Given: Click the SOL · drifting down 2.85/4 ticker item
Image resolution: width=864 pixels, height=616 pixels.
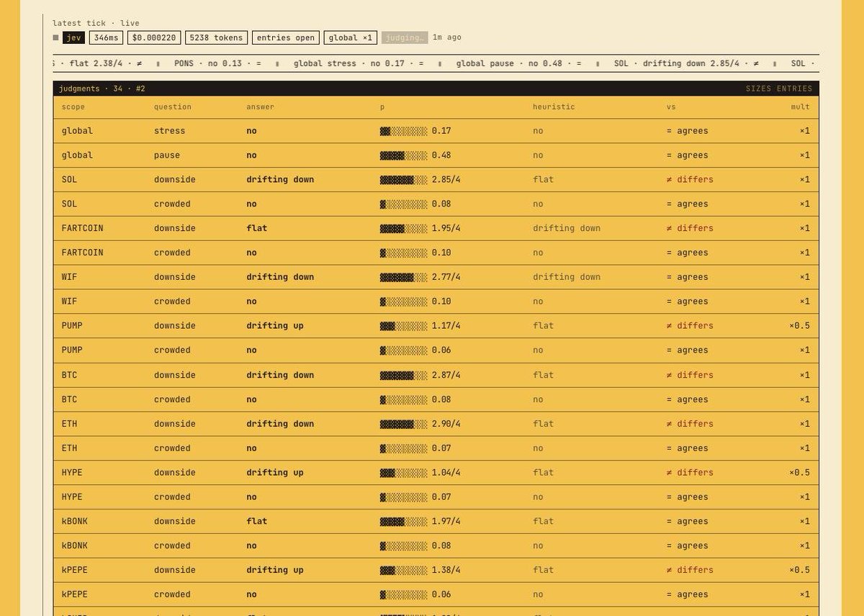Looking at the screenshot, I should pos(685,63).
